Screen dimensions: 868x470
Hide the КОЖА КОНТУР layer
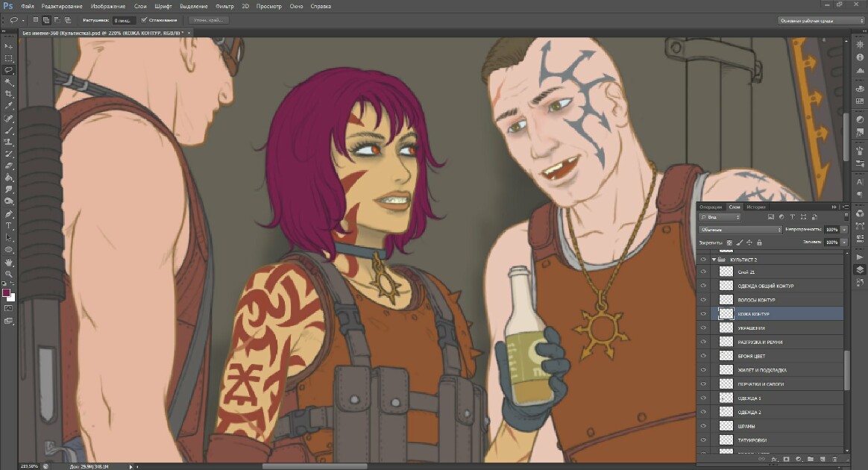coord(703,314)
